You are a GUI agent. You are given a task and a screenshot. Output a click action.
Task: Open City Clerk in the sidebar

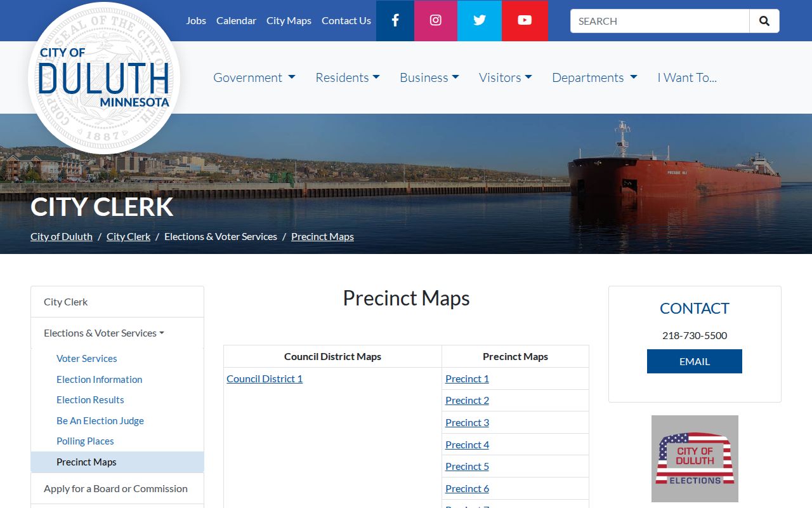[117, 302]
